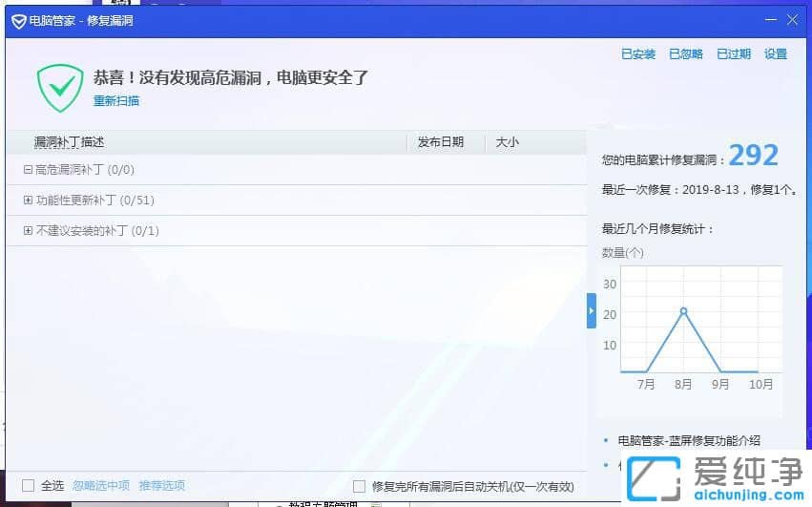
Task: Click the 数量(个) chart axis title
Action: pos(623,252)
